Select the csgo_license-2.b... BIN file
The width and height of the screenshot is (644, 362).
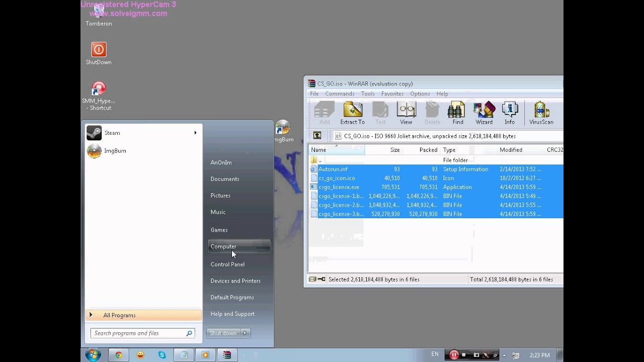pyautogui.click(x=436, y=205)
